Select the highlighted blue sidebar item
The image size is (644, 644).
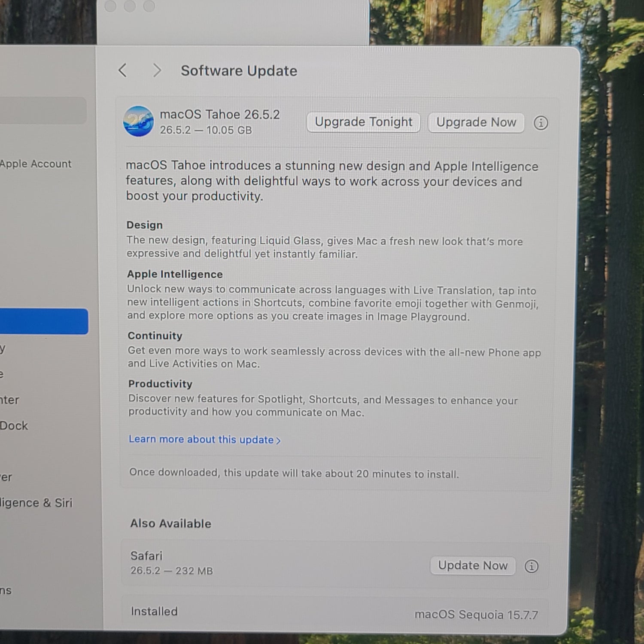pyautogui.click(x=44, y=321)
